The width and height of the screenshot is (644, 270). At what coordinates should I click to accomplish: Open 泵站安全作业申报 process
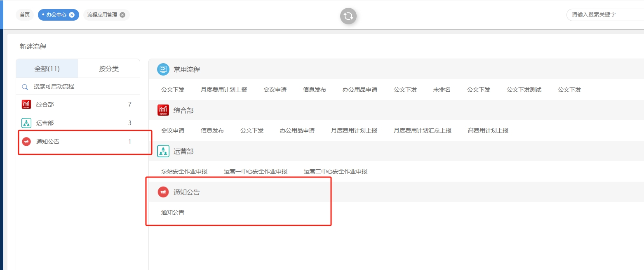[x=184, y=171]
